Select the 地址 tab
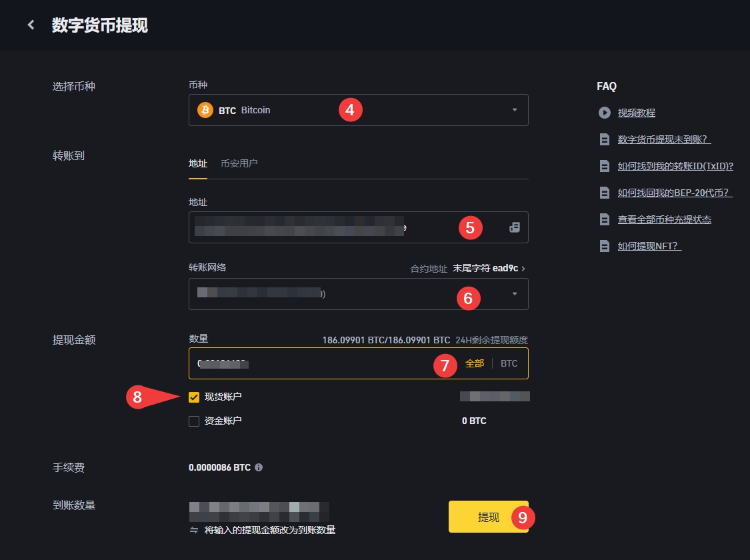The width and height of the screenshot is (750, 560). tap(198, 163)
